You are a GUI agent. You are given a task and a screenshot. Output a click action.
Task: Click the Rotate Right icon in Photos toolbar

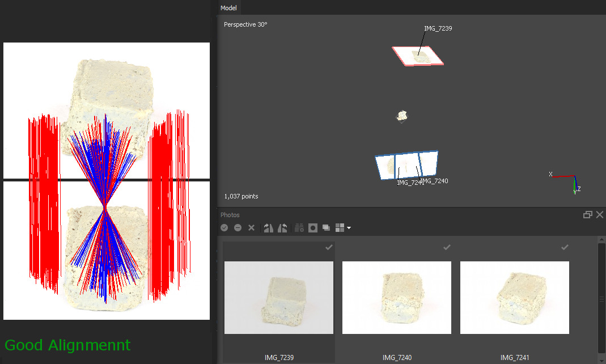click(269, 228)
